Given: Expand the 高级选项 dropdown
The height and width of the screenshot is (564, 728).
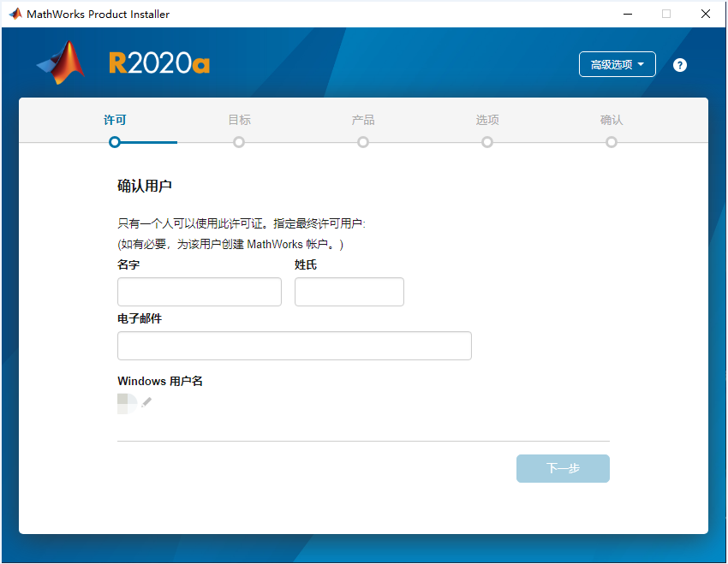Looking at the screenshot, I should point(617,64).
